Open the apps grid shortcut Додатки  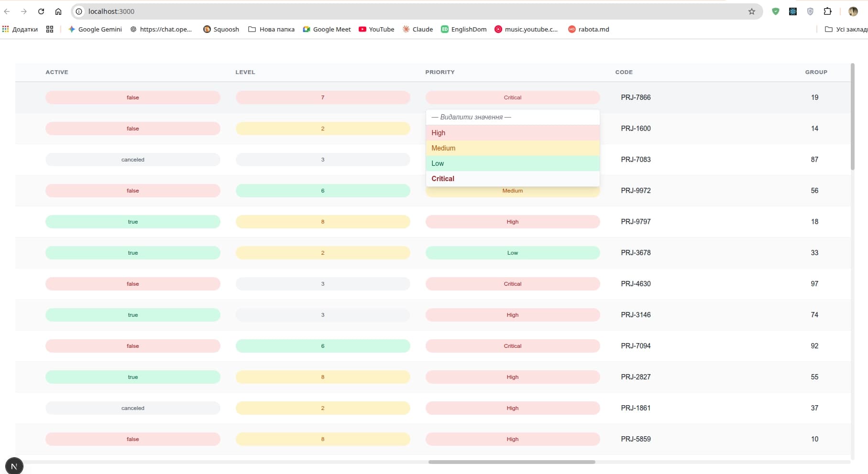click(x=20, y=29)
